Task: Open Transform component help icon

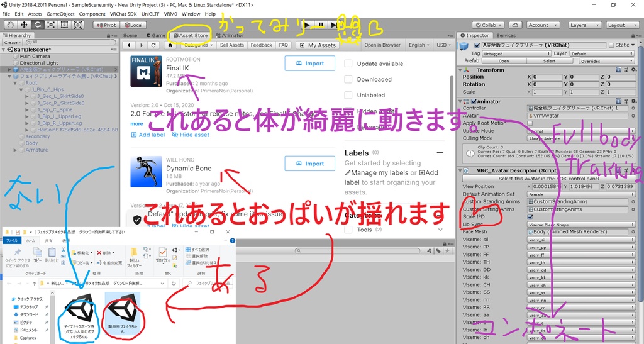Action: [619, 70]
